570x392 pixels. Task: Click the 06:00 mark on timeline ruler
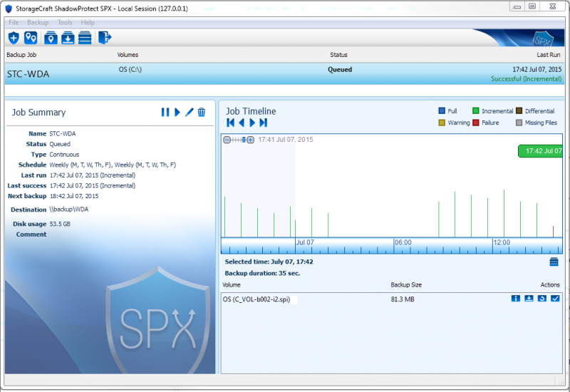pos(403,242)
